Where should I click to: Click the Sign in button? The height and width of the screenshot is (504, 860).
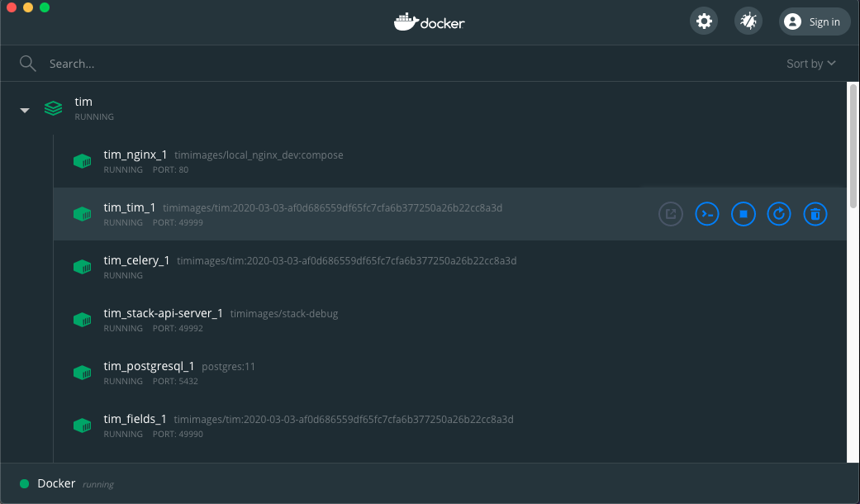(x=815, y=21)
